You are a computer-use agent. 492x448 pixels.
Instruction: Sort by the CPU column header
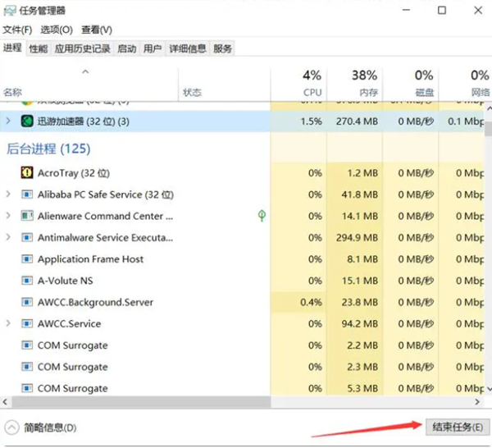tap(298, 85)
